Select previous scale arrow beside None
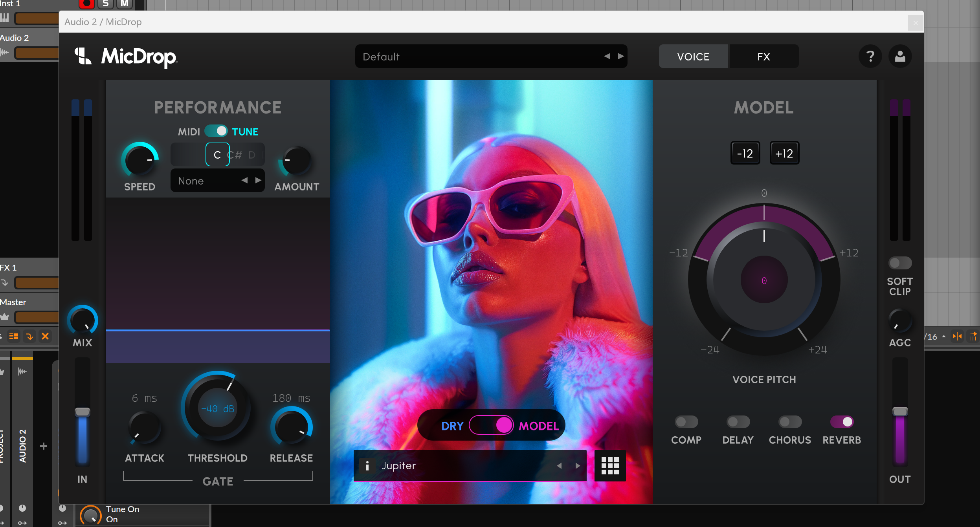 [x=244, y=180]
